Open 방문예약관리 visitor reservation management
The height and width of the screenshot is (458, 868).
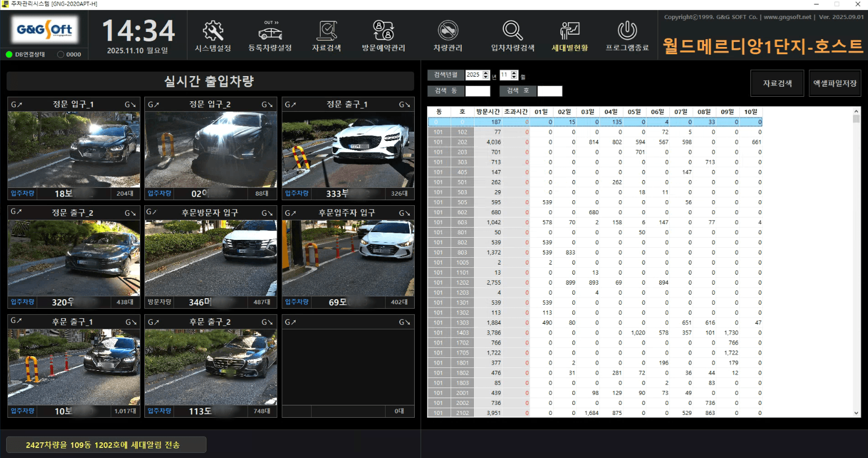point(383,36)
